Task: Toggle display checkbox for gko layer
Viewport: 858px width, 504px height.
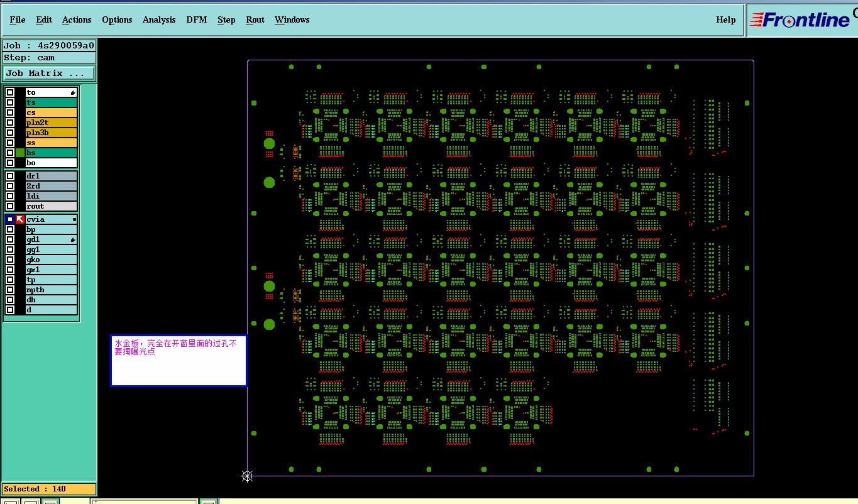Action: (10, 260)
